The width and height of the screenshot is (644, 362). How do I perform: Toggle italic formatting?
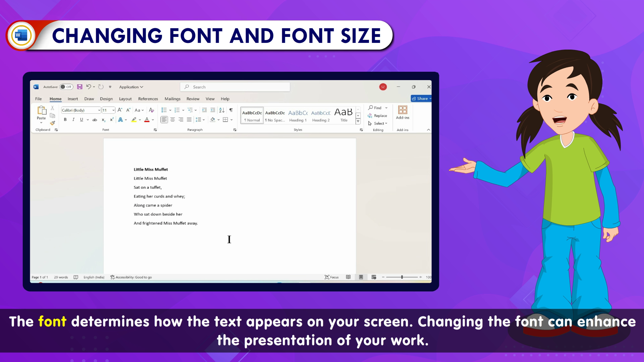click(x=73, y=120)
